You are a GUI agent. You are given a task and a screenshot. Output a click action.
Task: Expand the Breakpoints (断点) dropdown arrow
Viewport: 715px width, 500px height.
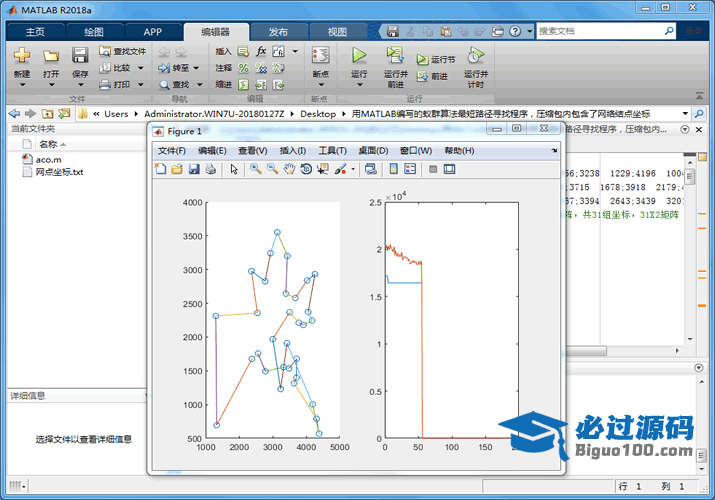point(321,85)
